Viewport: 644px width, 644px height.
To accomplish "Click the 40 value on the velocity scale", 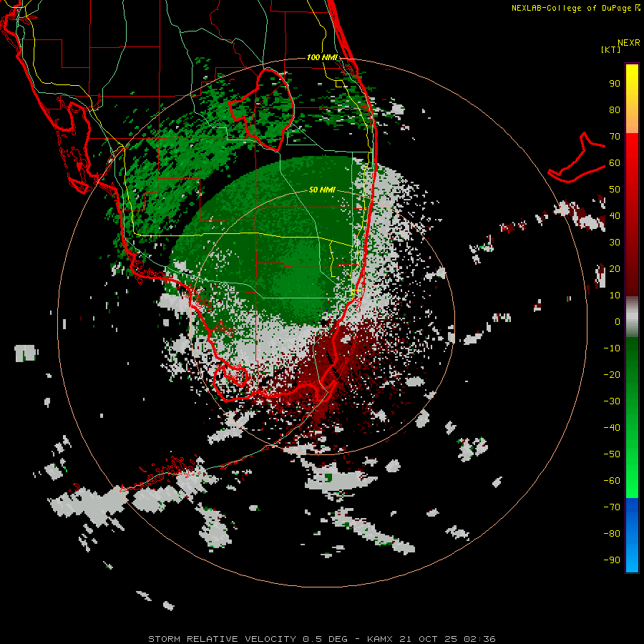I will click(x=615, y=215).
